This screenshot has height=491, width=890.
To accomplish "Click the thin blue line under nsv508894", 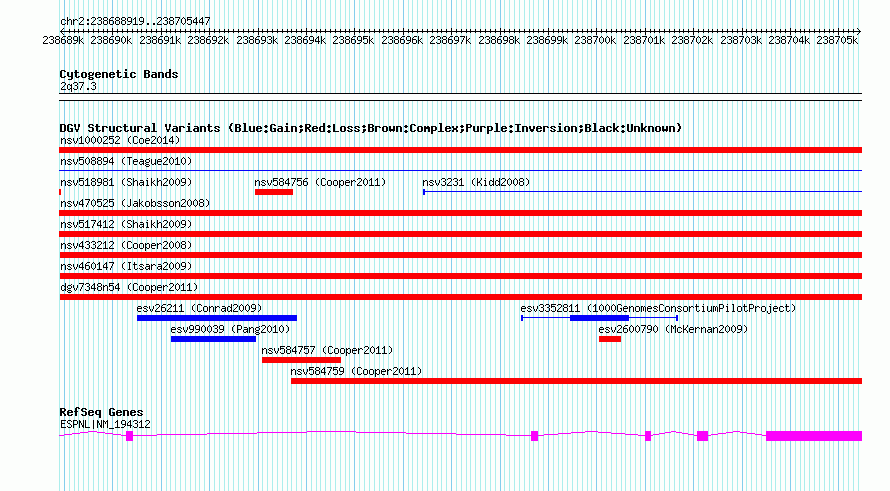I will 460,171.
